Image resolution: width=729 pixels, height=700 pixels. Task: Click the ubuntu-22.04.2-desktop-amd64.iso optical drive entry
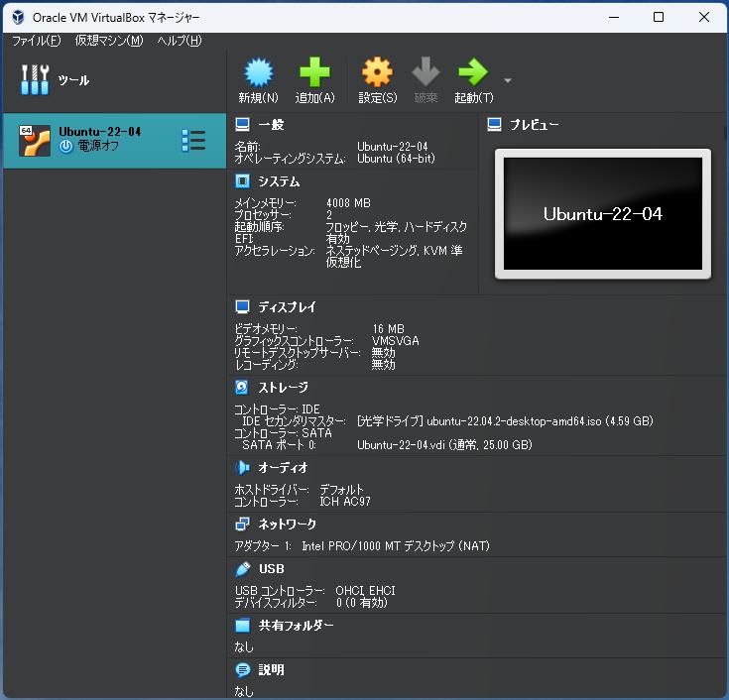coord(505,421)
